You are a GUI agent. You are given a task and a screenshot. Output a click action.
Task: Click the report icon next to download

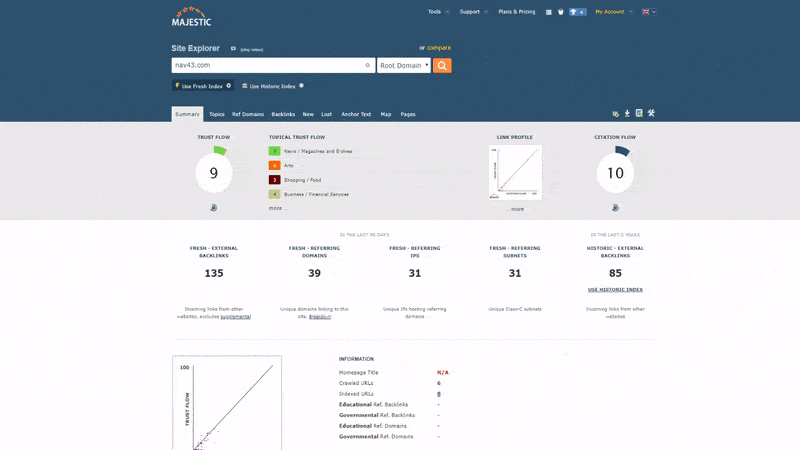pos(639,113)
